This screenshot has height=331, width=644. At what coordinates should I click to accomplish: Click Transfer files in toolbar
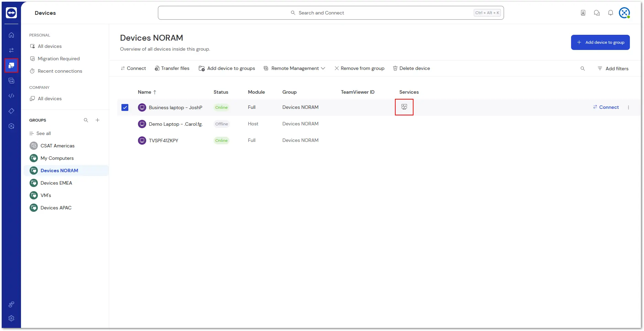tap(172, 69)
